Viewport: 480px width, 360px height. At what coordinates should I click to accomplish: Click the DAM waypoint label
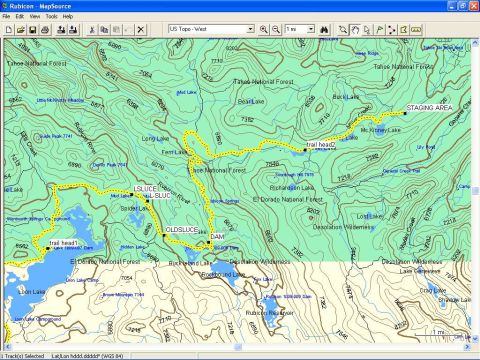tap(217, 237)
